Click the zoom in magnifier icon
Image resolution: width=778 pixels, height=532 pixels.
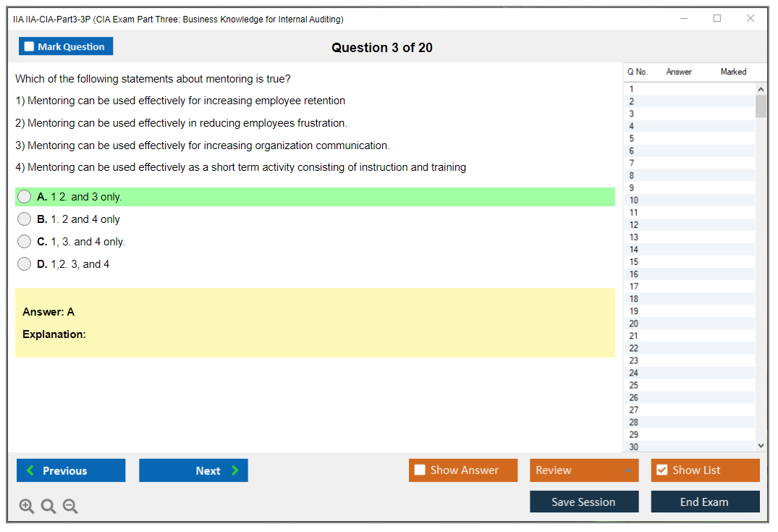pos(26,507)
